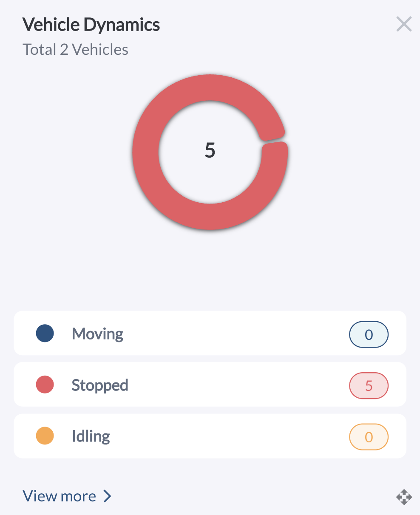Select the Idling status row

210,436
